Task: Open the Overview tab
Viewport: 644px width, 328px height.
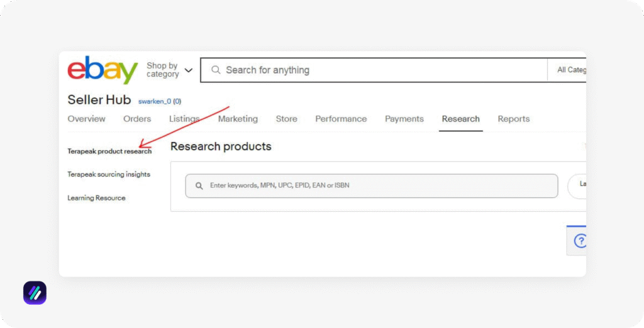Action: pos(86,119)
